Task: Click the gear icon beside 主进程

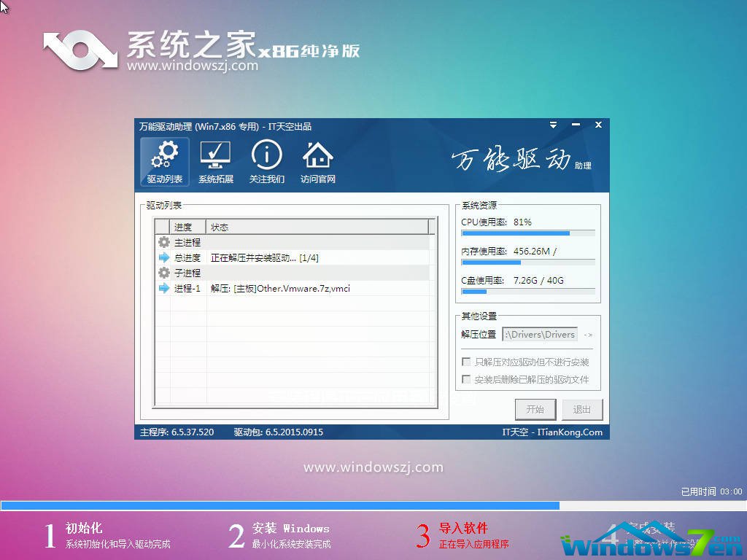Action: coord(166,241)
